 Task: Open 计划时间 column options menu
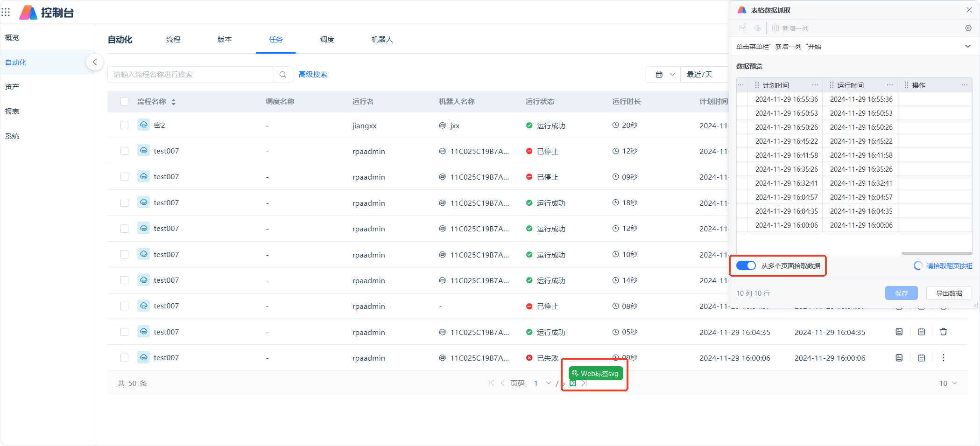click(815, 85)
